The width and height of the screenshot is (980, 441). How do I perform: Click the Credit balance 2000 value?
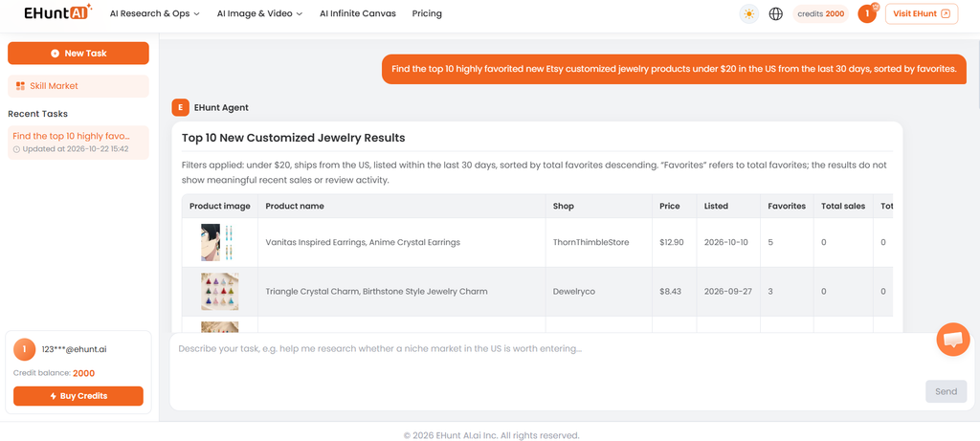pyautogui.click(x=84, y=373)
